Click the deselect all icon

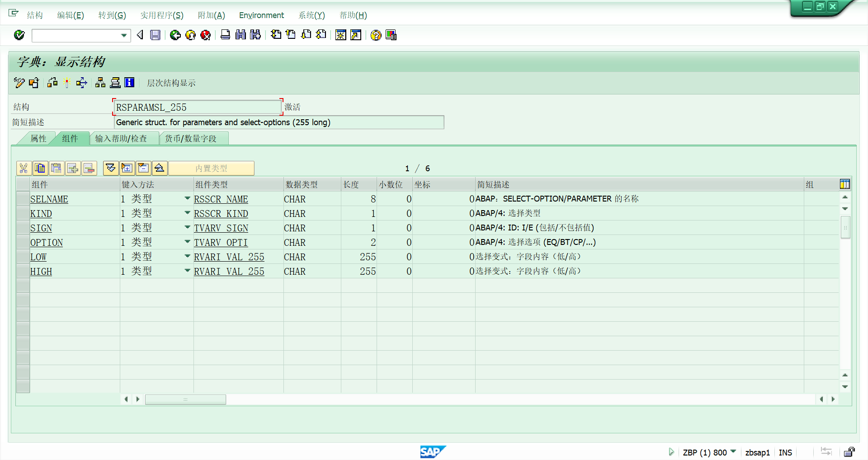click(143, 168)
